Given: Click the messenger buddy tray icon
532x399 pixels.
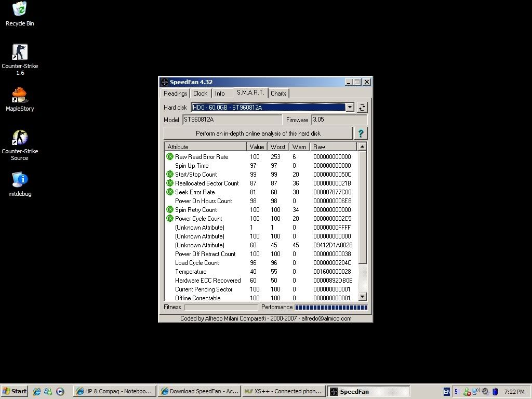Looking at the screenshot, I should 467,392.
